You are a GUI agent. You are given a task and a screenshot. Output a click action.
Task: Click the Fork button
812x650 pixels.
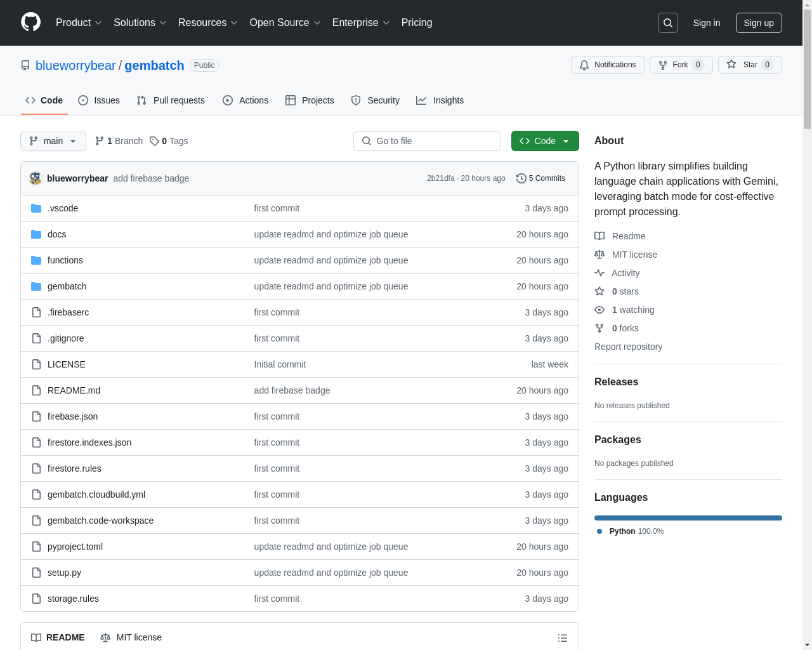coord(681,65)
